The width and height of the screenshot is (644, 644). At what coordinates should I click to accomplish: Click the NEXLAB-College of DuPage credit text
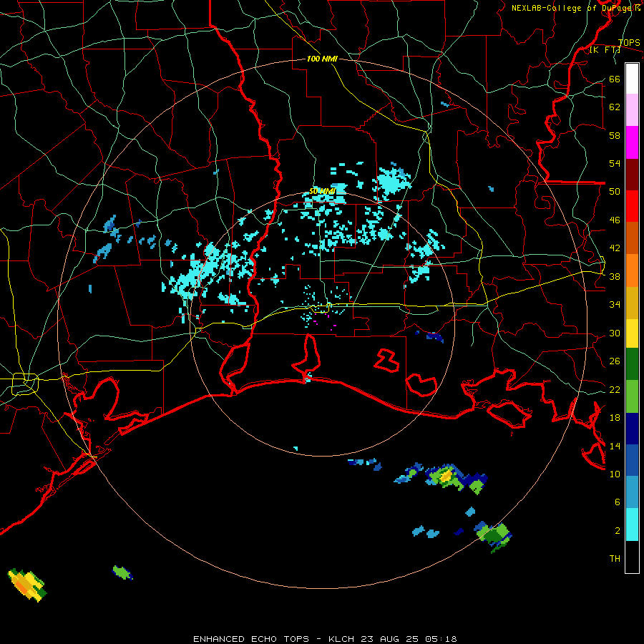point(575,8)
